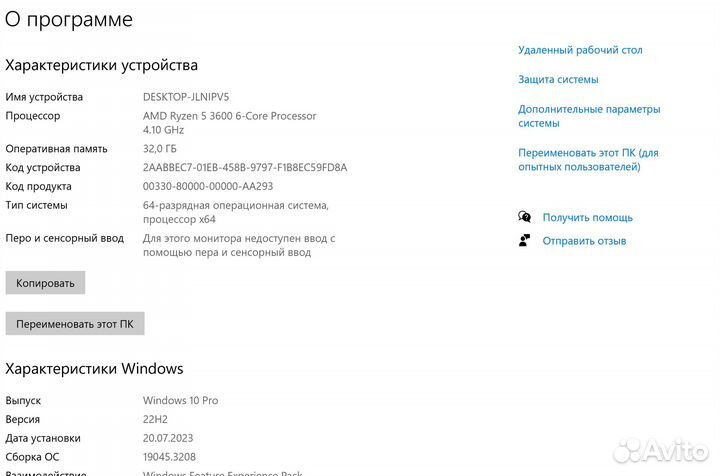Click the Переименовать этот ПК button
The height and width of the screenshot is (476, 720).
(75, 324)
